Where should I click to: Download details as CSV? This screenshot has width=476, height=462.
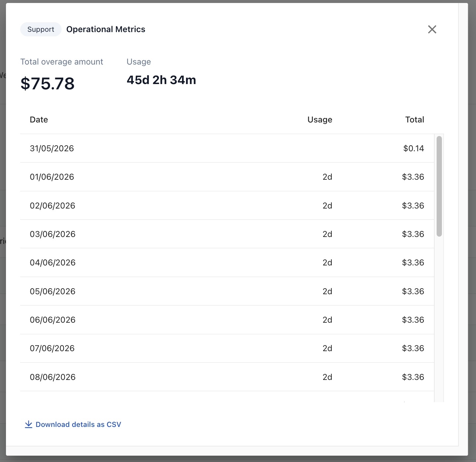click(x=73, y=424)
